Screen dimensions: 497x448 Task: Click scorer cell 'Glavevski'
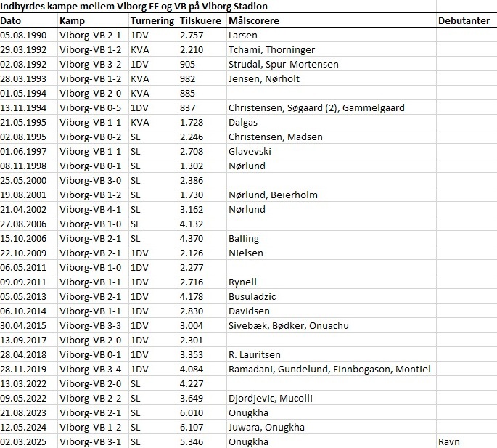pos(250,151)
